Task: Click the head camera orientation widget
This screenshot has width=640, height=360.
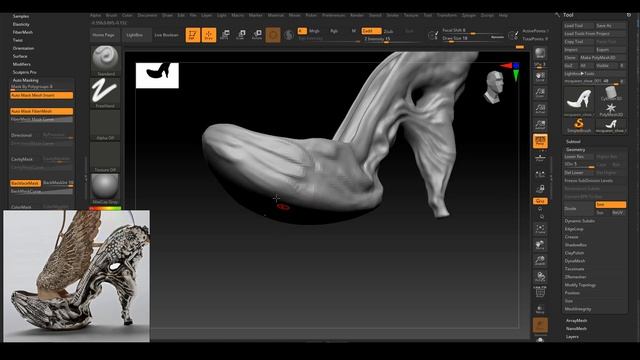Action: point(494,87)
